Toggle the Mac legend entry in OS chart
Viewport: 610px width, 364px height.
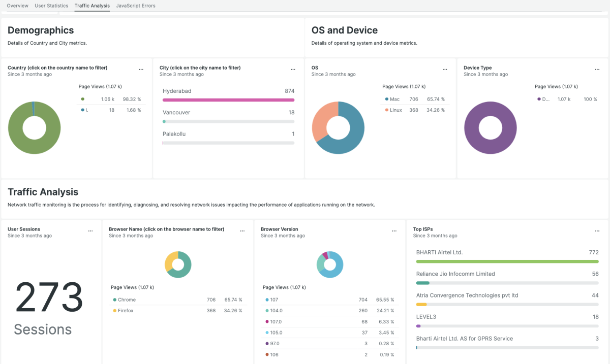(x=394, y=100)
